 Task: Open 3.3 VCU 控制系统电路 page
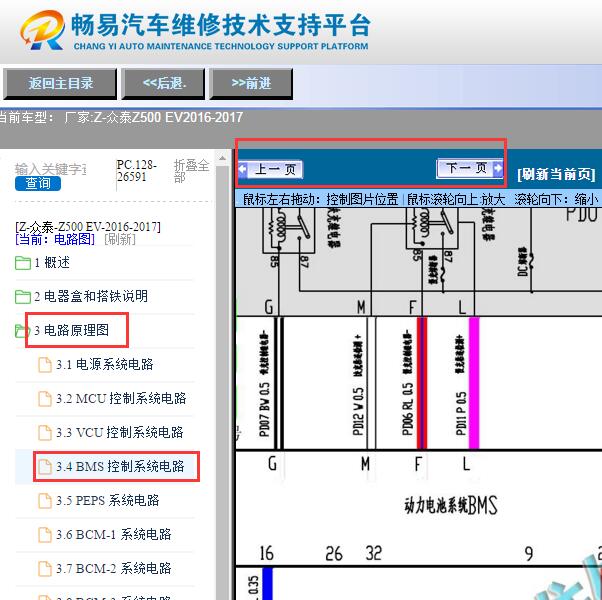coord(120,432)
